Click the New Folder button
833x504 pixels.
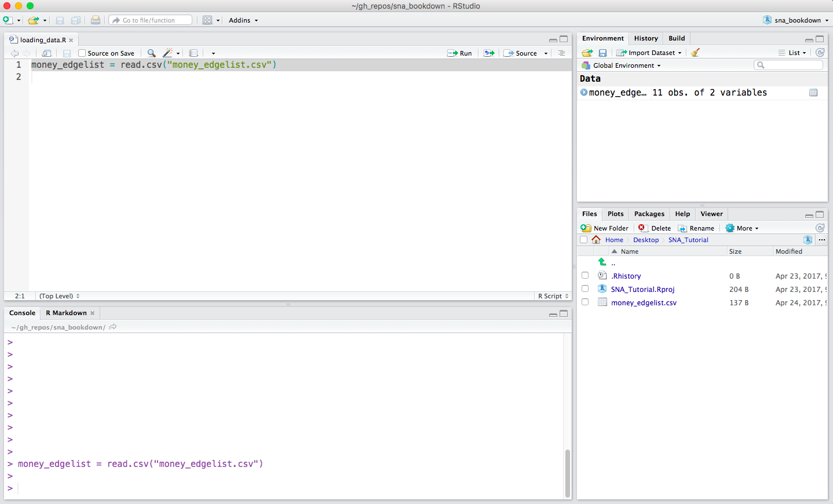[605, 228]
